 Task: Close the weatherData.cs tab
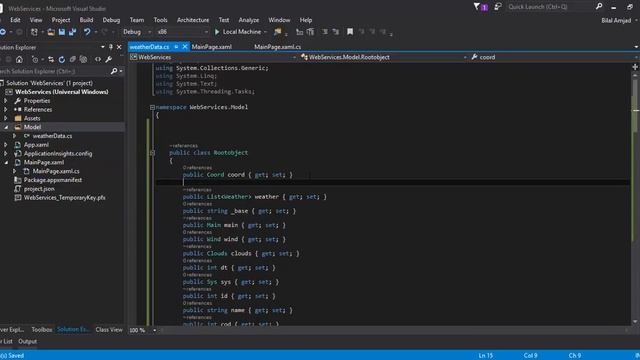click(x=184, y=47)
